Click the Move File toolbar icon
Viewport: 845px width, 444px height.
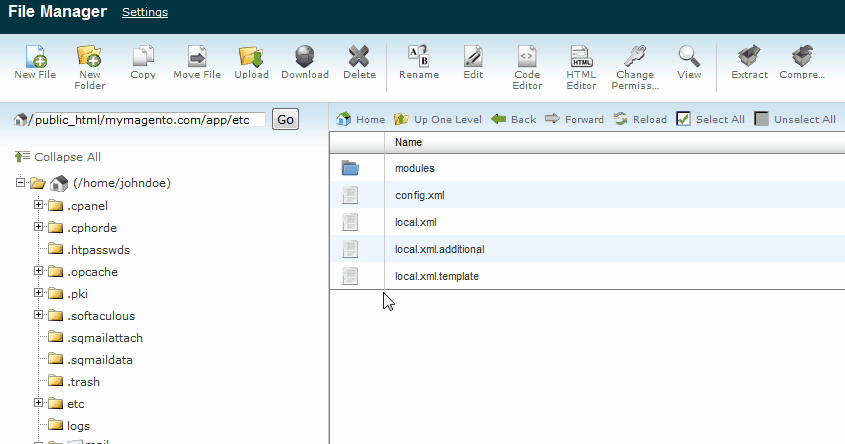click(197, 56)
